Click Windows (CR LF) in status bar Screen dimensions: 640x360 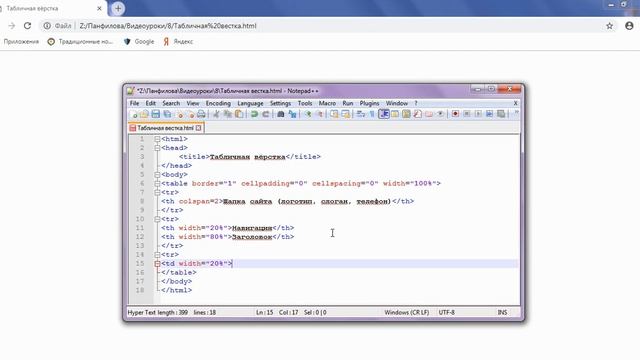407,312
